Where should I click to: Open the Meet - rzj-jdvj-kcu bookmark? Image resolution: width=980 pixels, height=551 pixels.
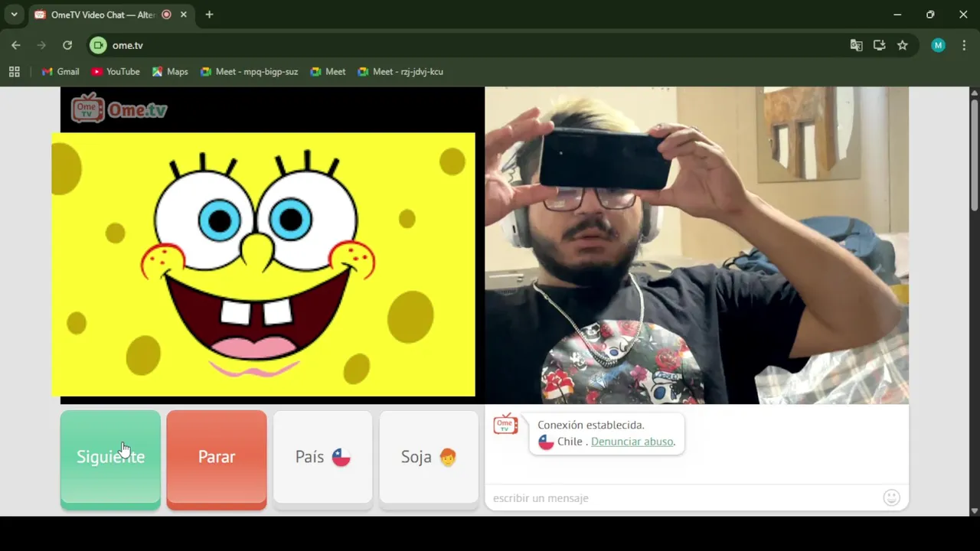pos(400,71)
